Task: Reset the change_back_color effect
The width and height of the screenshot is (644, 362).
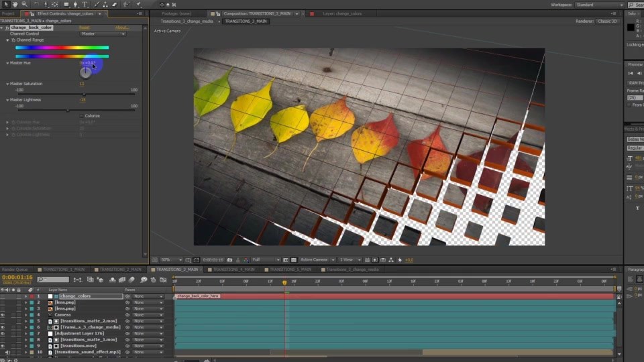Action: click(x=85, y=27)
